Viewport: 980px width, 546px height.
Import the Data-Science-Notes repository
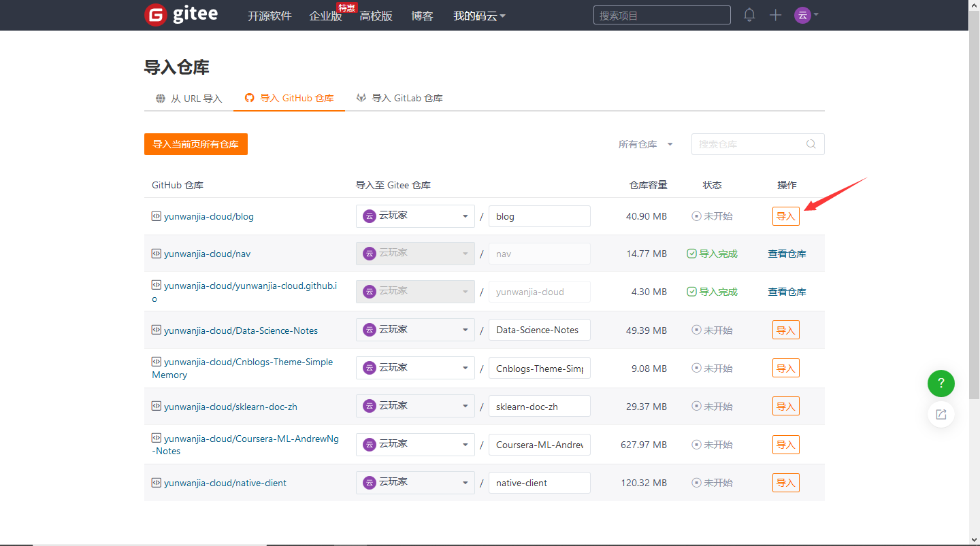(786, 330)
